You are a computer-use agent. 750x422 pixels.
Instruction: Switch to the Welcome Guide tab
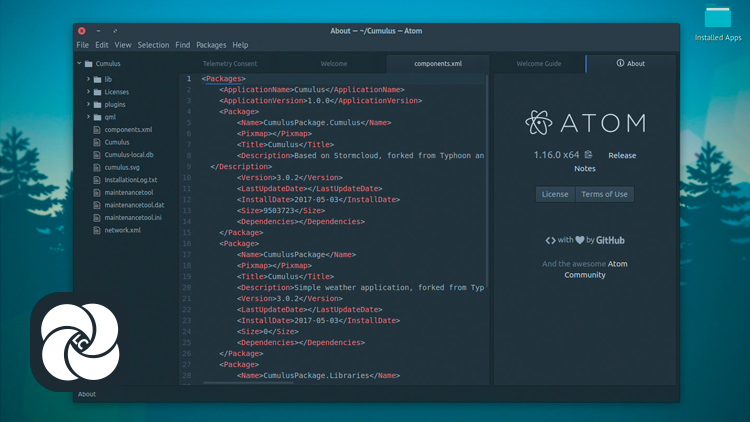tap(538, 63)
